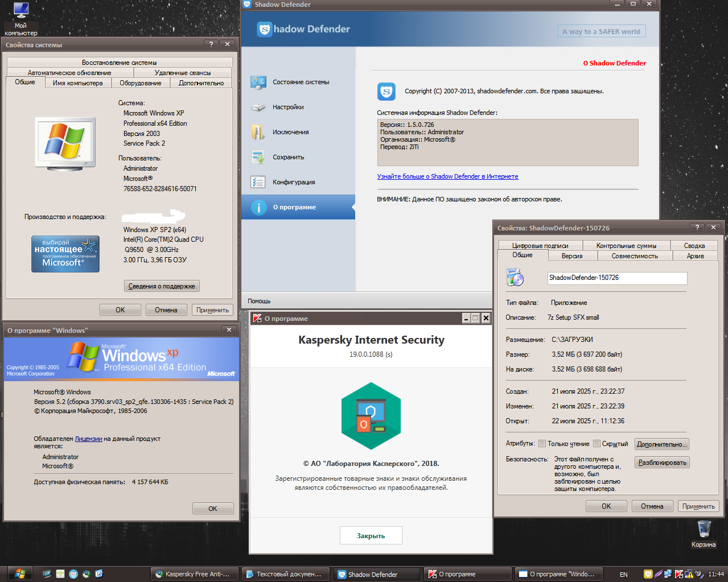Click Сведения о поддержке button
Screen dimensions: 728x582
[x=162, y=286]
